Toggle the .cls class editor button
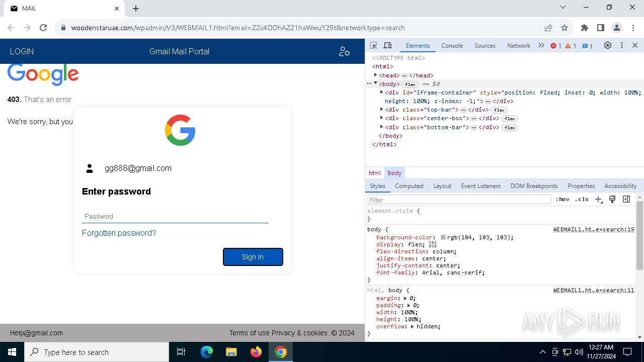 click(582, 199)
